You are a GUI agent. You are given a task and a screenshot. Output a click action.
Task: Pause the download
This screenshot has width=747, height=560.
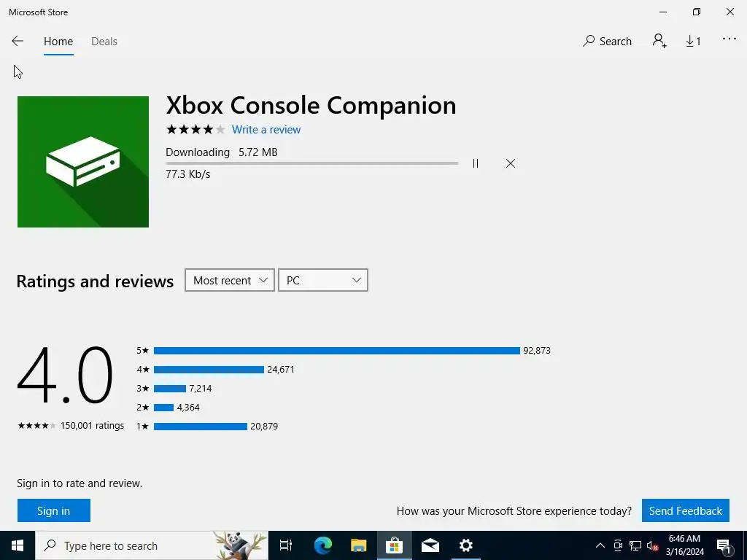(476, 163)
